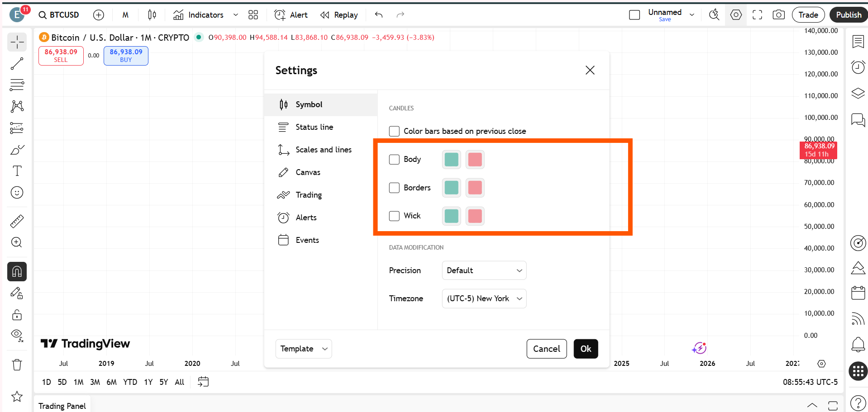The image size is (868, 412).
Task: Open the Canvas settings tab
Action: pos(308,172)
